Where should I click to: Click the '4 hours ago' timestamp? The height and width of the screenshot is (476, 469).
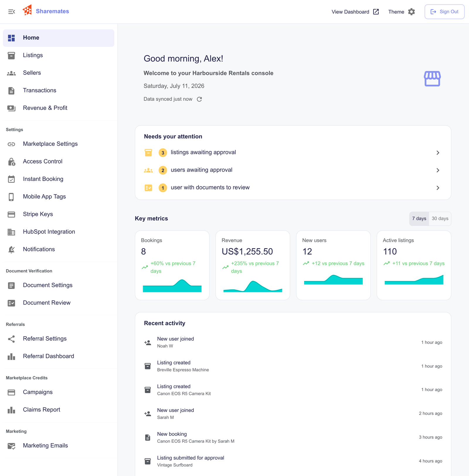(430, 461)
